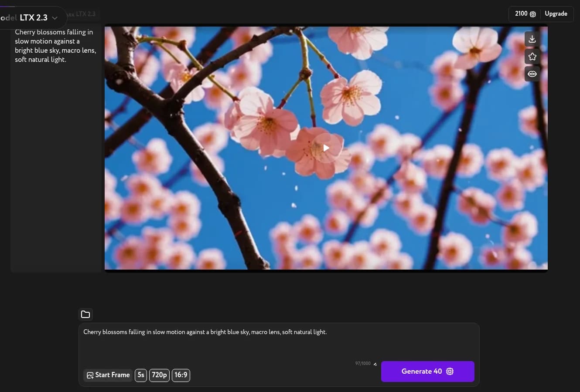Add a Start Frame image
The height and width of the screenshot is (392, 580).
(108, 375)
